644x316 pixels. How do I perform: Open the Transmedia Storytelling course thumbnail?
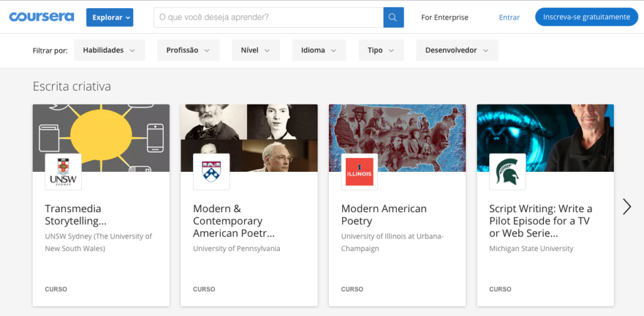(101, 138)
